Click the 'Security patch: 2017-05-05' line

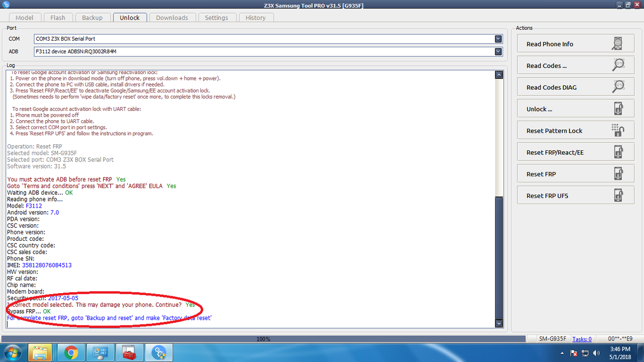point(43,298)
